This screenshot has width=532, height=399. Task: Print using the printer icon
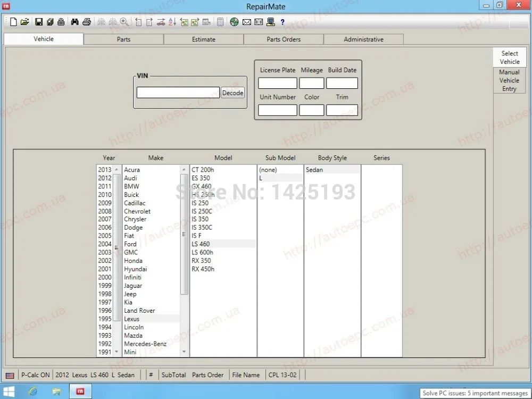click(87, 22)
